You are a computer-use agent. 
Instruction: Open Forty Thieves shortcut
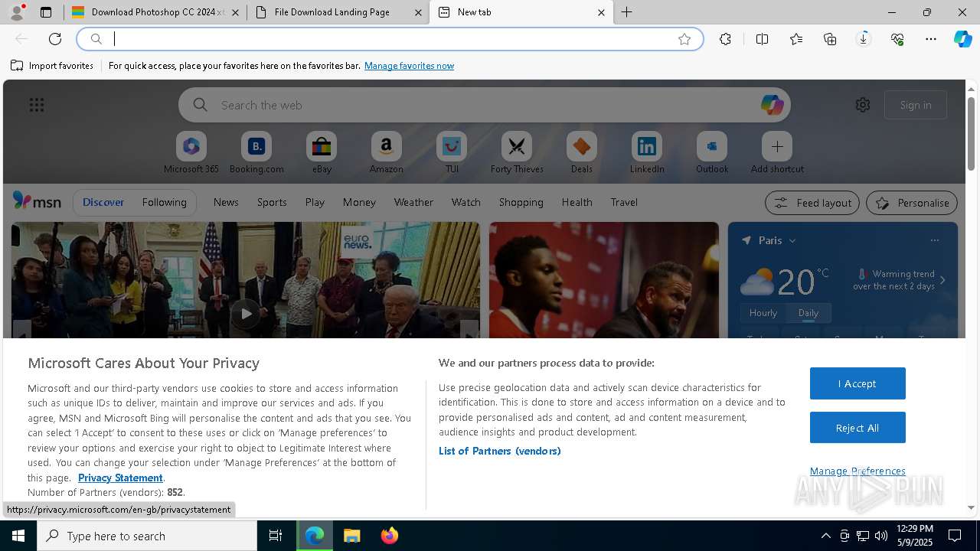pyautogui.click(x=517, y=152)
